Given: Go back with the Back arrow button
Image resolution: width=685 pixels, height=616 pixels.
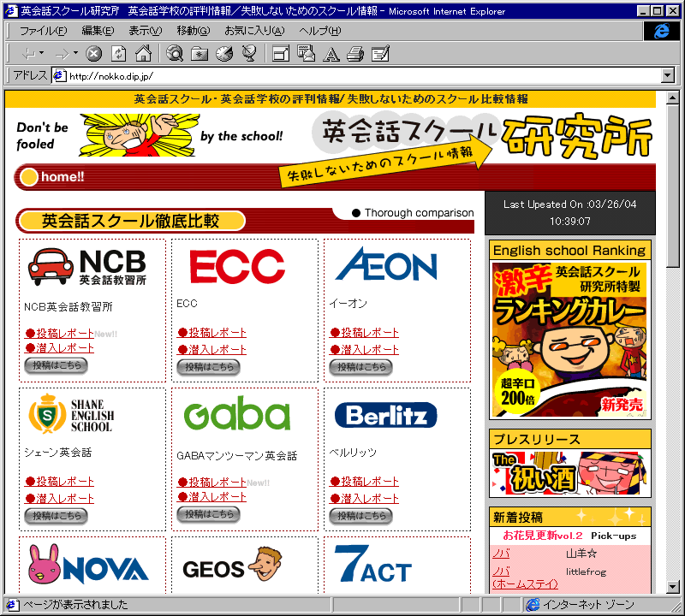Looking at the screenshot, I should pos(28,54).
